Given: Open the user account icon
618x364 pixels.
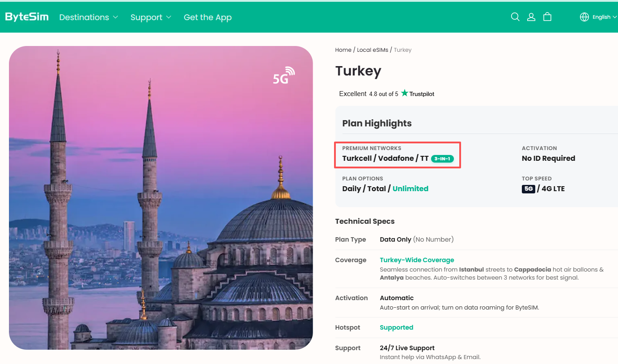Looking at the screenshot, I should (531, 17).
